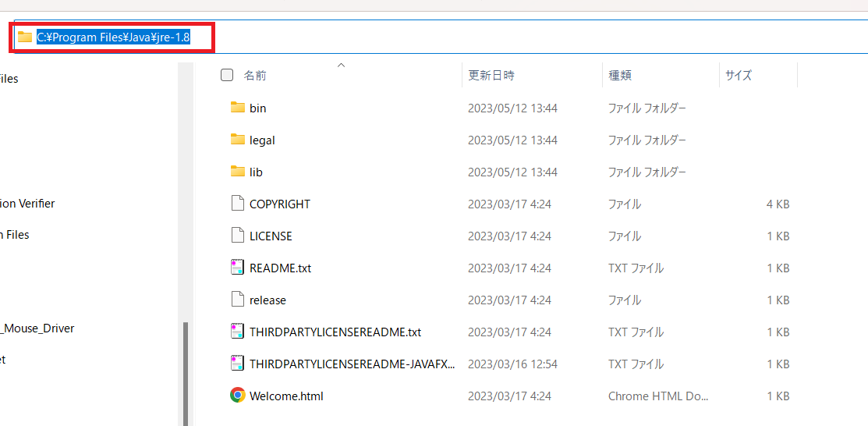Click the folder icon in the address bar
This screenshot has width=868, height=426.
(x=25, y=37)
